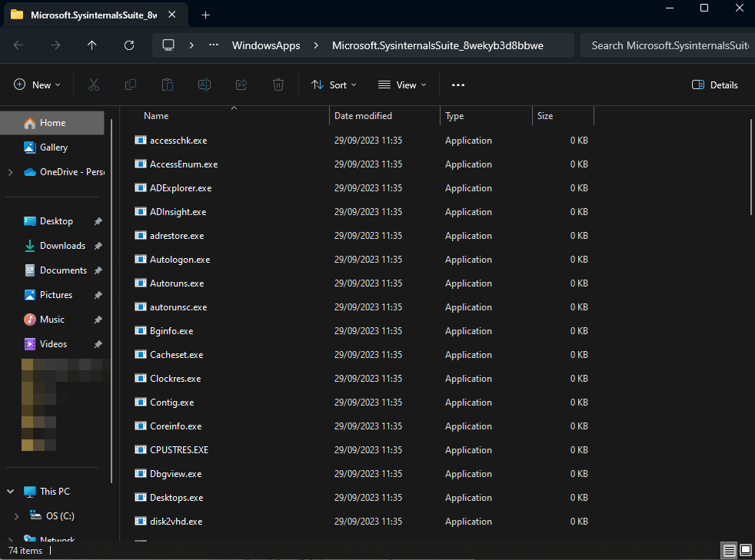Open Pictures in the navigation pane
The image size is (755, 560).
pyautogui.click(x=56, y=295)
